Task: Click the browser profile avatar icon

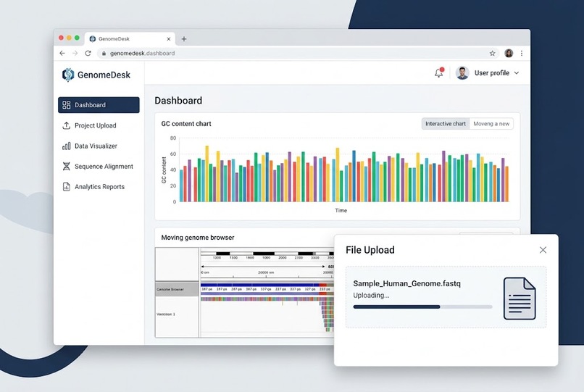Action: 509,54
